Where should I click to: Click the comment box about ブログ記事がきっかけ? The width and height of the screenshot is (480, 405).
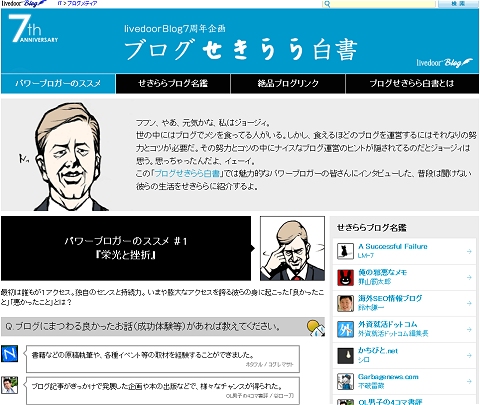click(x=163, y=391)
